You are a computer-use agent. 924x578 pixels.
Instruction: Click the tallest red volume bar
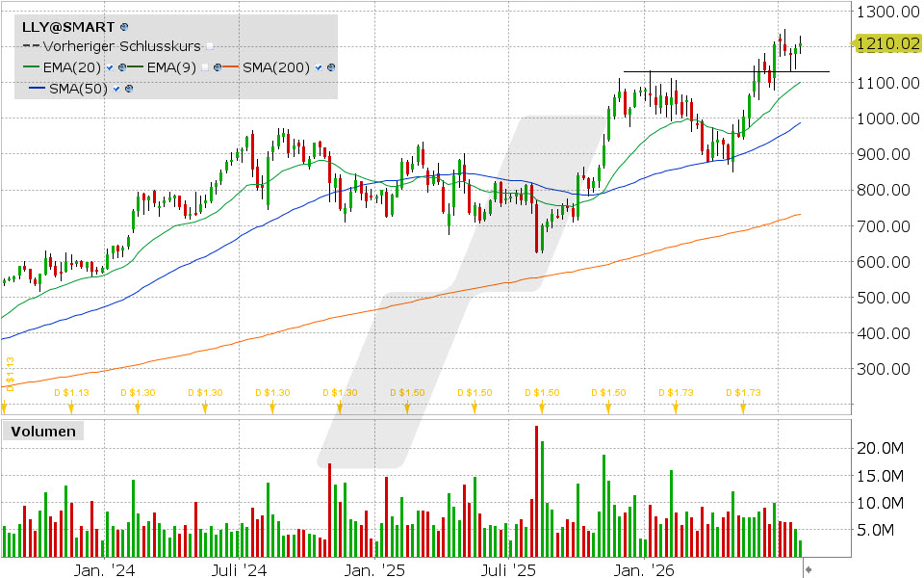536,491
